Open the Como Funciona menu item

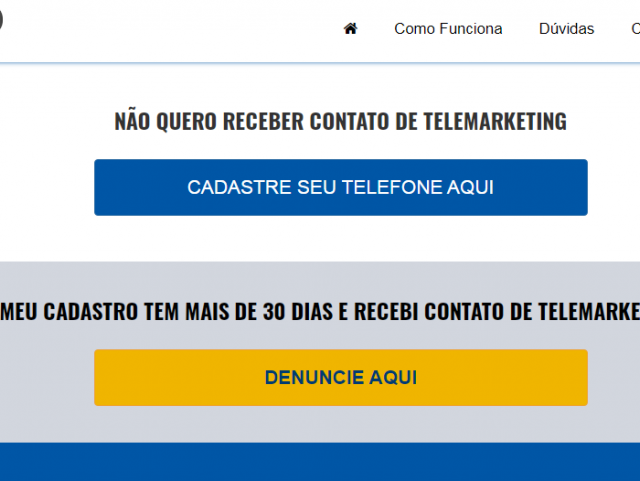[448, 29]
